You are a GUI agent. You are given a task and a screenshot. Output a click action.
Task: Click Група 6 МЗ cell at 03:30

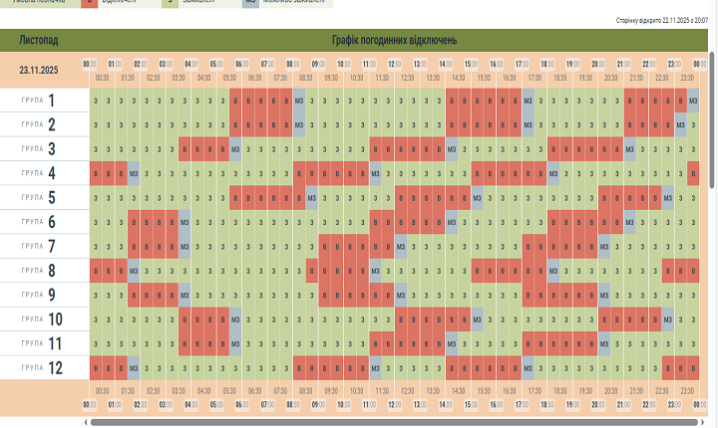point(185,222)
